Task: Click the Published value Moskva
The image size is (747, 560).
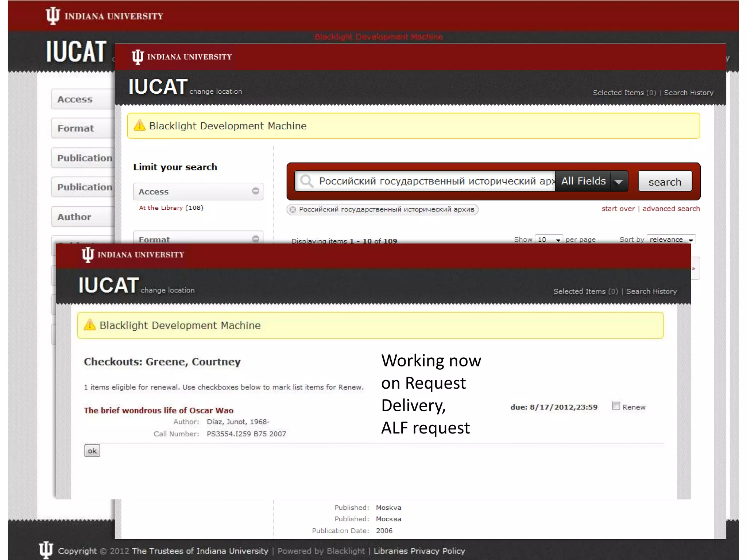Action: 388,507
